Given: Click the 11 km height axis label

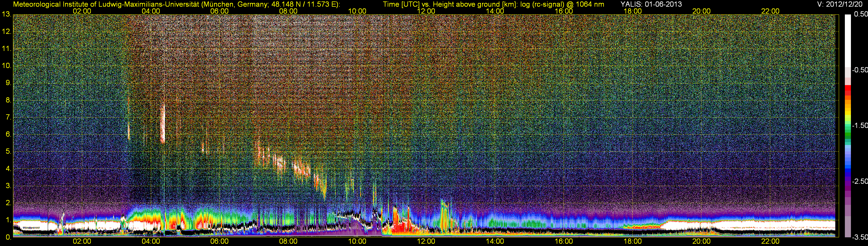Looking at the screenshot, I should [x=6, y=49].
